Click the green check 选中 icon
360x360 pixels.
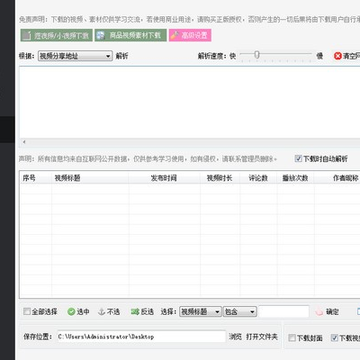coord(71,312)
